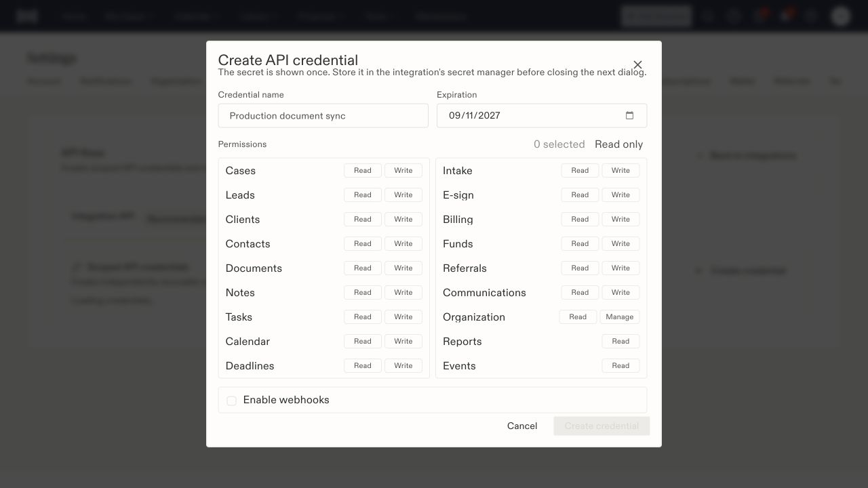Toggle Read permission for Contacts

(x=363, y=244)
